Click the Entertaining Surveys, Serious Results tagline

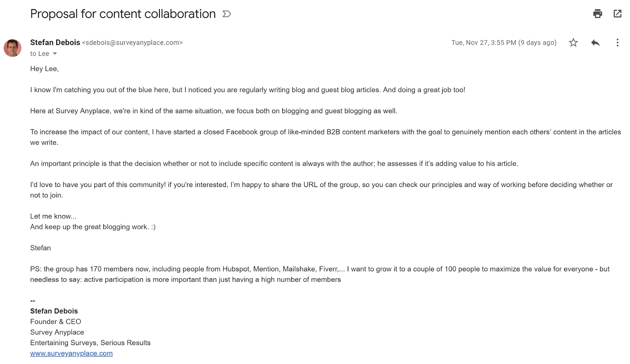pyautogui.click(x=90, y=343)
